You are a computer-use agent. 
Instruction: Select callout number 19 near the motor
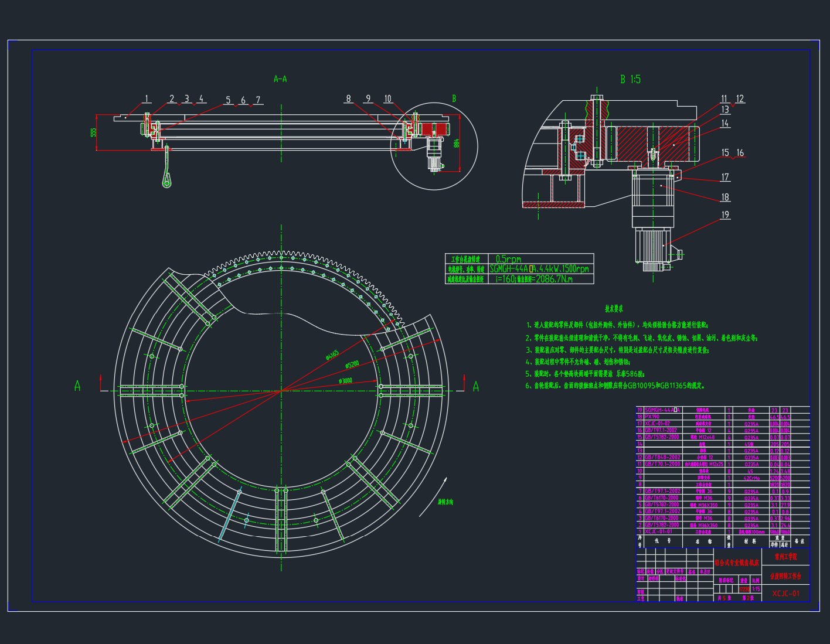point(725,215)
